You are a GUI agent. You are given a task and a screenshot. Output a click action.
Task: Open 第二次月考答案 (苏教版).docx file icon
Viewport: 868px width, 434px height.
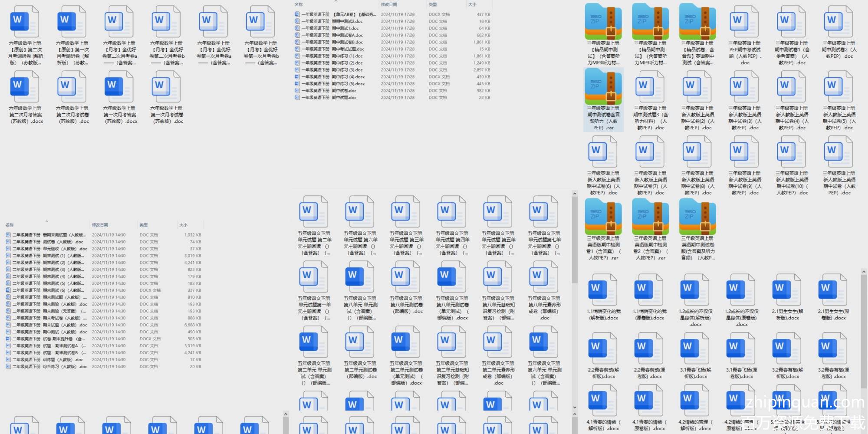click(x=25, y=87)
